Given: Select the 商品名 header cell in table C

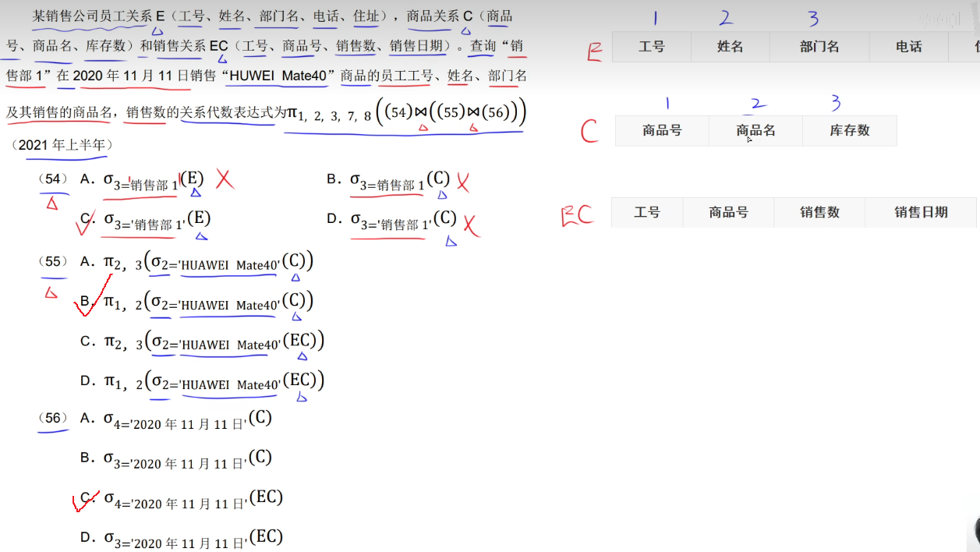Looking at the screenshot, I should (755, 131).
